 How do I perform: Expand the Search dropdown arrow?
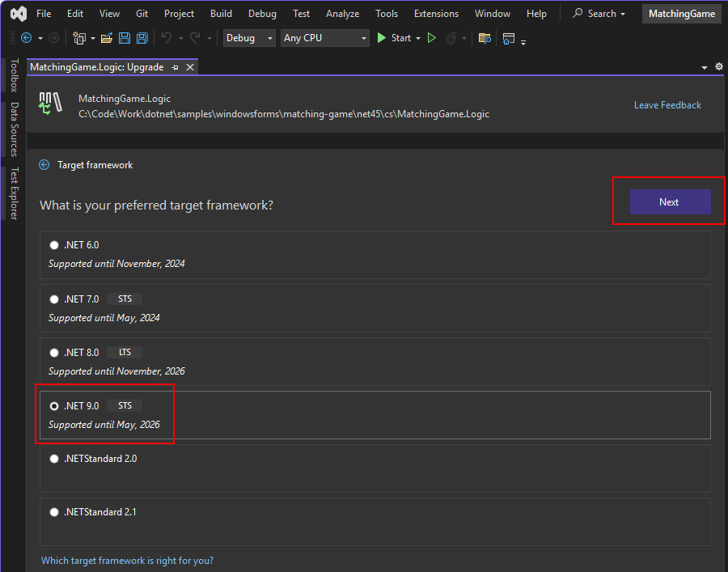624,14
